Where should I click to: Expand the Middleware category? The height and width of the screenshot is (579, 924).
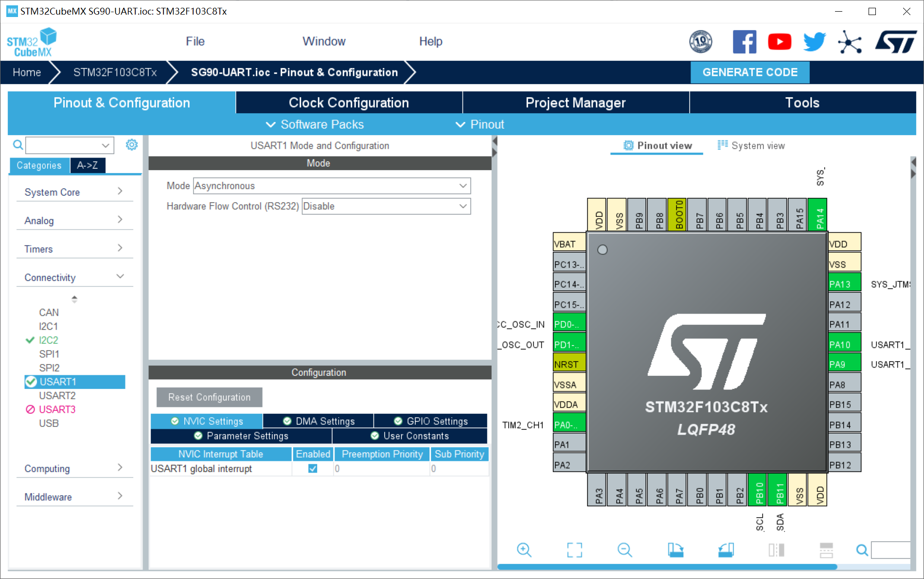pos(74,497)
